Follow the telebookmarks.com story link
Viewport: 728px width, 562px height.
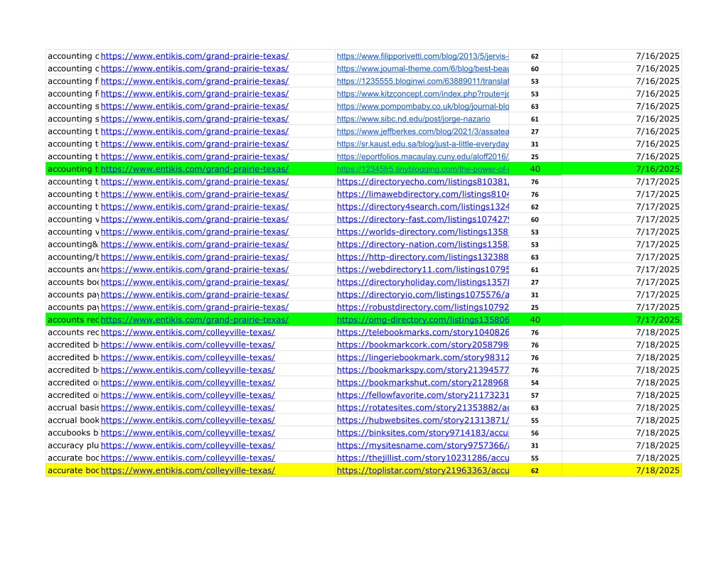tap(422, 332)
